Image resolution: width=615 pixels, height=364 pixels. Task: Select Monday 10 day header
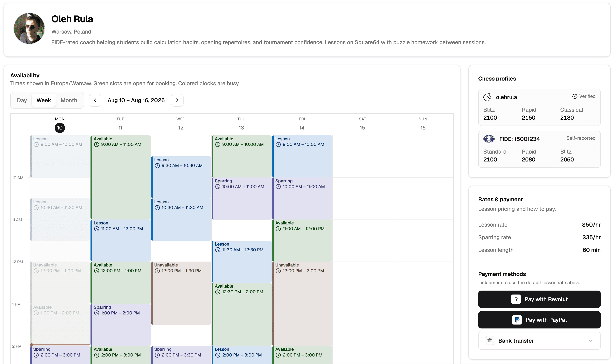pyautogui.click(x=60, y=125)
